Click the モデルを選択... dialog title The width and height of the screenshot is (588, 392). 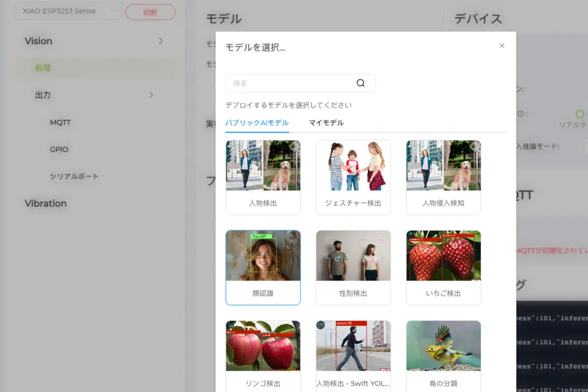pos(256,48)
